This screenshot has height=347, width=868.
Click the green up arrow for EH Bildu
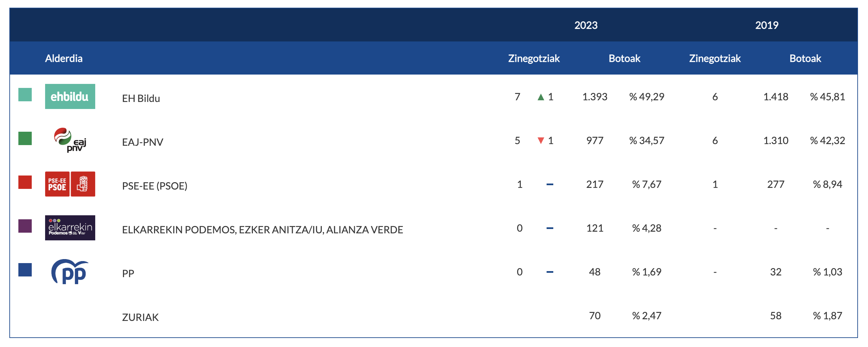click(x=541, y=97)
